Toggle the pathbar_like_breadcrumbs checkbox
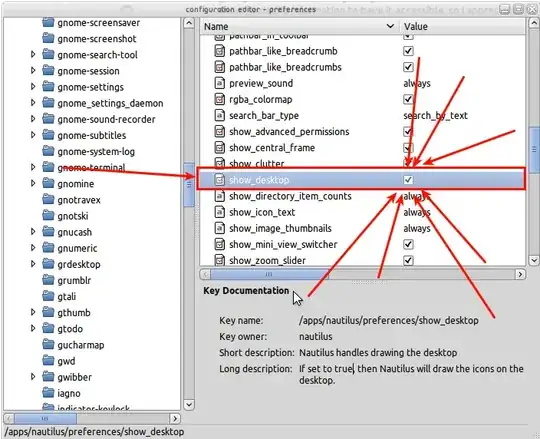The width and height of the screenshot is (540, 439). coord(408,67)
